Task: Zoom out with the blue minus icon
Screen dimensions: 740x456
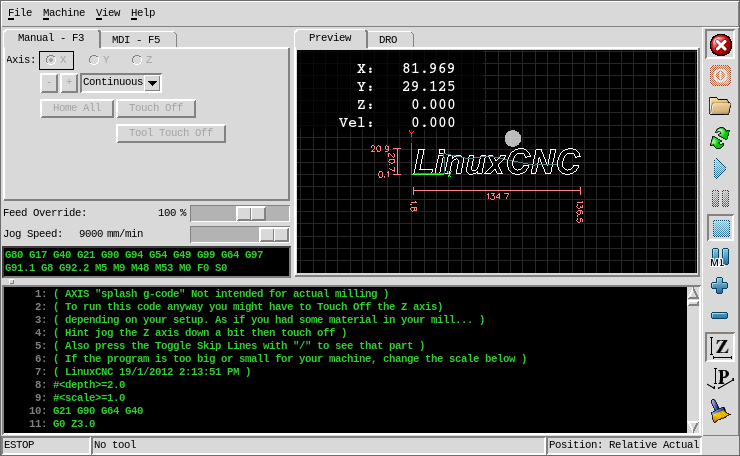Action: point(720,315)
